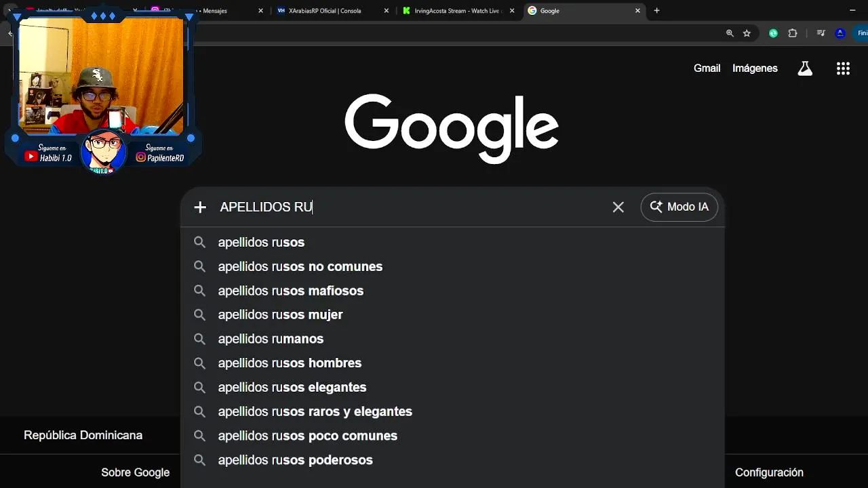Open Search Labs flask icon
868x488 pixels.
pos(805,68)
